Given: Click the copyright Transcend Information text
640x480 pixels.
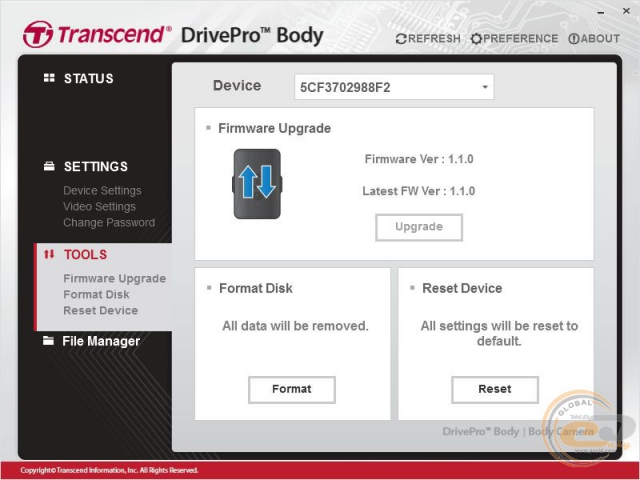Looking at the screenshot, I should (109, 470).
